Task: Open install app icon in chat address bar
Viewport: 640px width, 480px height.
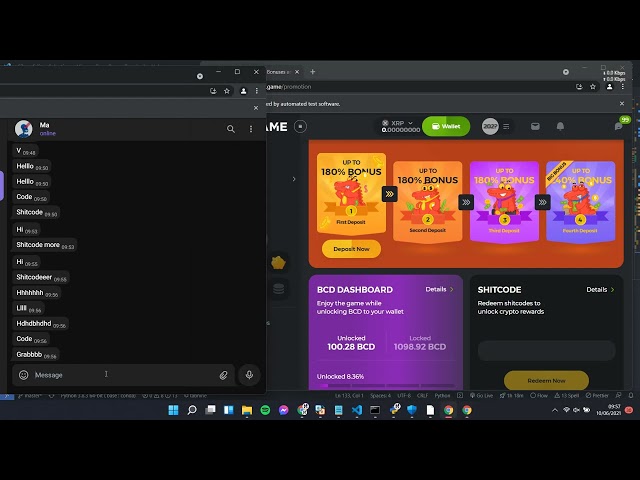Action: (x=213, y=91)
